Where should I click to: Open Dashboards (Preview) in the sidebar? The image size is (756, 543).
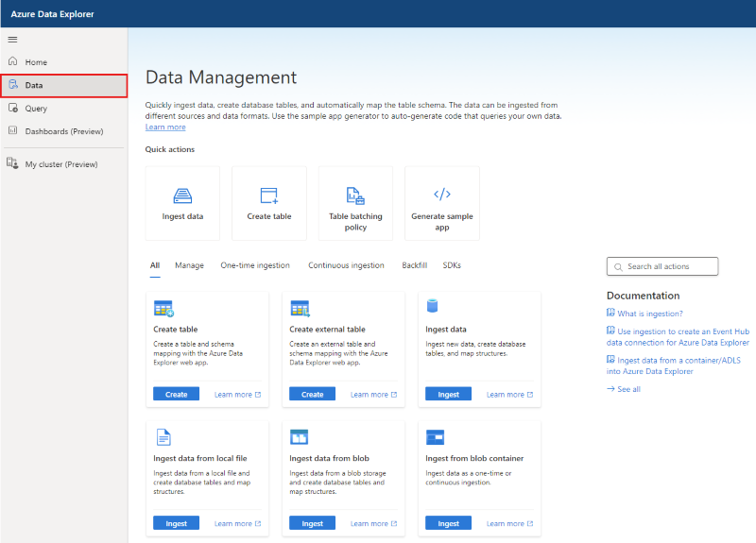click(64, 131)
